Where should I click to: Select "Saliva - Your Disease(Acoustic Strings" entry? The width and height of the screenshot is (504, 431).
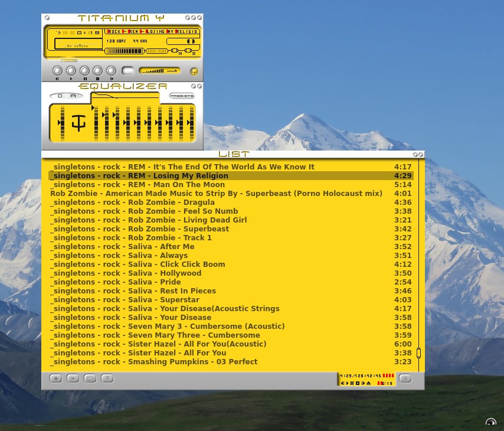click(x=231, y=308)
